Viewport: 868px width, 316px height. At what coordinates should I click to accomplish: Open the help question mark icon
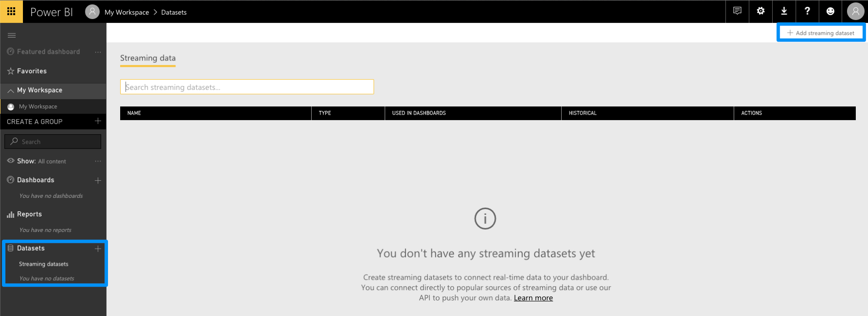tap(807, 11)
